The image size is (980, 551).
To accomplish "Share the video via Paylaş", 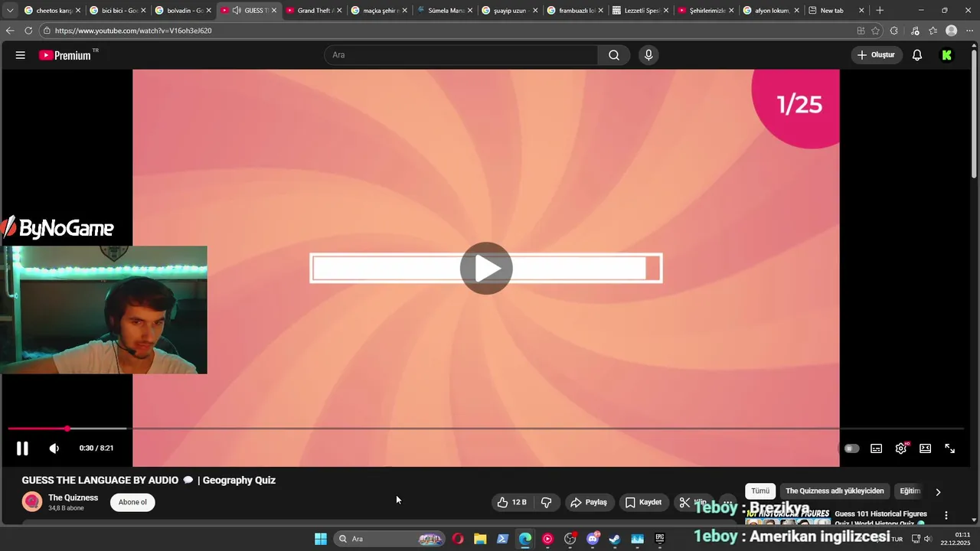I will [588, 502].
